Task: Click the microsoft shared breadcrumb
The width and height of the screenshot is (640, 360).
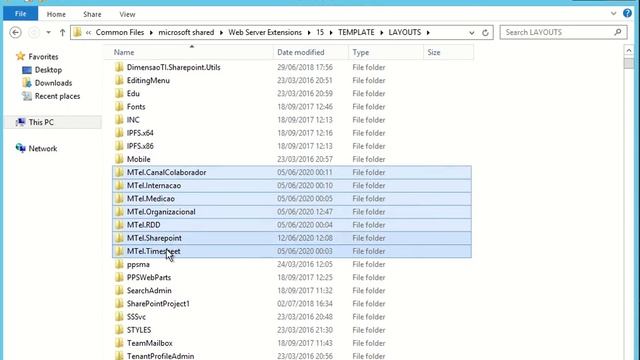Action: pyautogui.click(x=186, y=32)
